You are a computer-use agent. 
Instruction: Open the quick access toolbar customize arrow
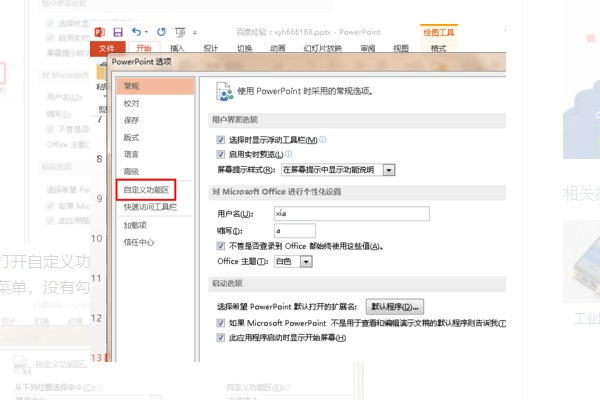click(x=195, y=33)
